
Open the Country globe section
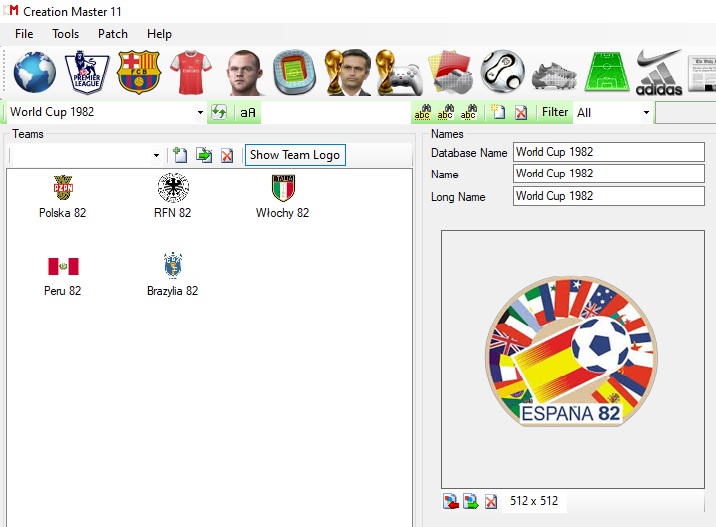34,72
